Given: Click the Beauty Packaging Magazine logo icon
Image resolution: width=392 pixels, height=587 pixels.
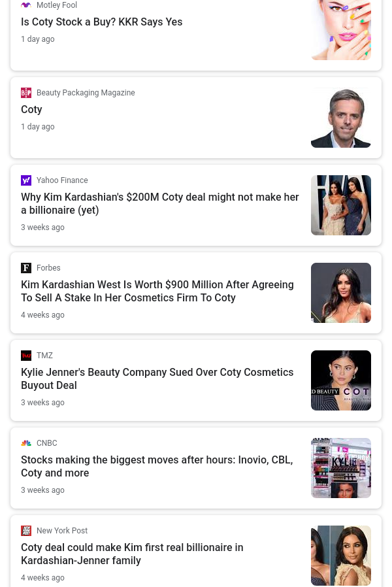Looking at the screenshot, I should pos(26,93).
